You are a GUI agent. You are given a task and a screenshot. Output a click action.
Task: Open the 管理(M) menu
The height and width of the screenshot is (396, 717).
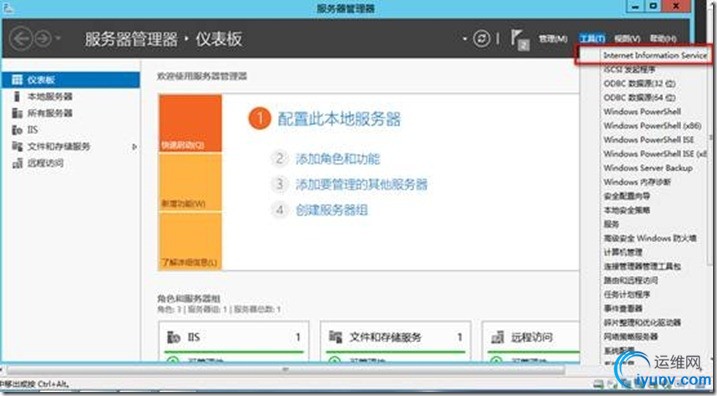click(x=553, y=39)
